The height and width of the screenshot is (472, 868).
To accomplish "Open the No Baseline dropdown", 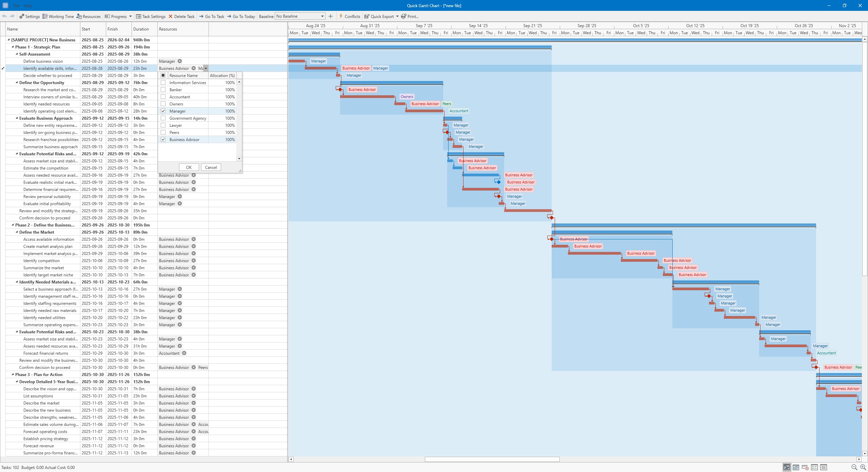I will pyautogui.click(x=321, y=16).
